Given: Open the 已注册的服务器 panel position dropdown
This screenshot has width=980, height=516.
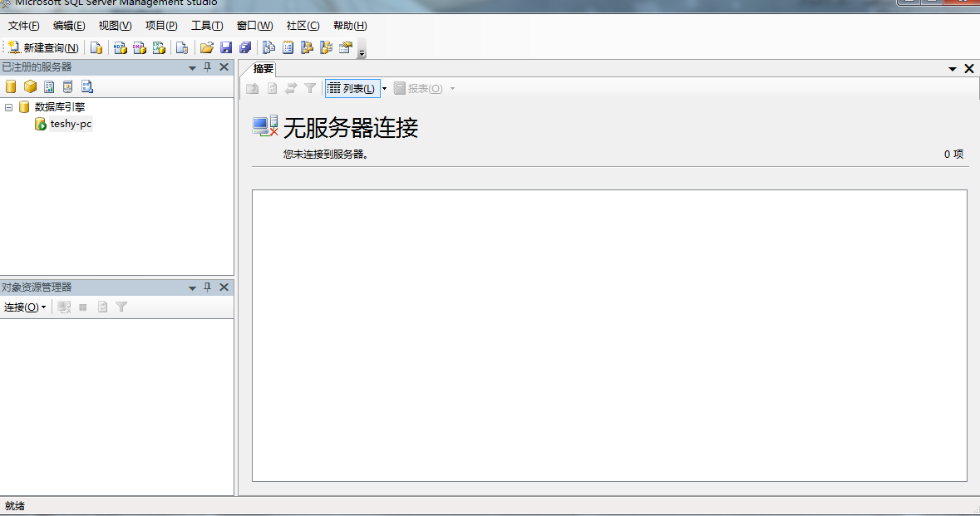Looking at the screenshot, I should pyautogui.click(x=193, y=67).
